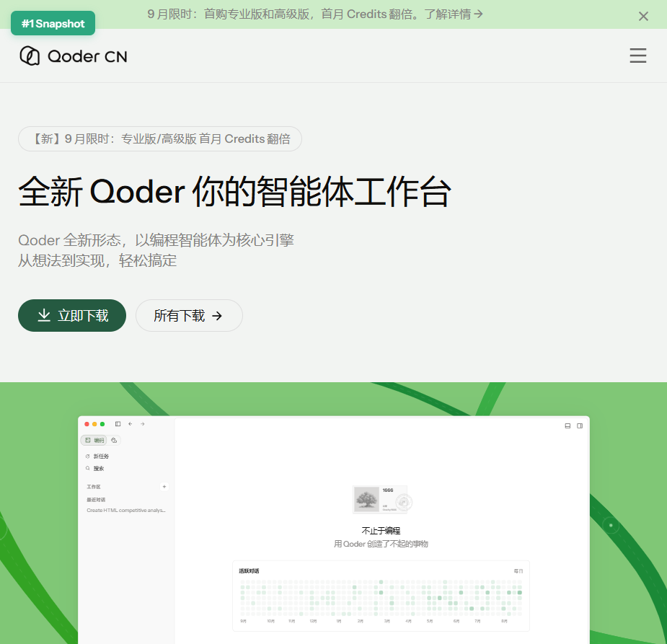667x644 pixels.
Task: Add a workspace with the plus icon
Action: 164,486
